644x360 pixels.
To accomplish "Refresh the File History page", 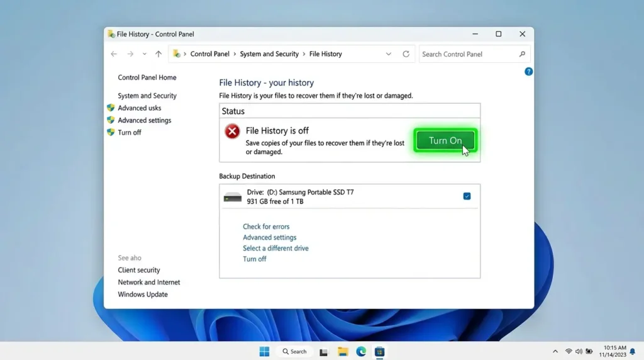I will click(406, 54).
